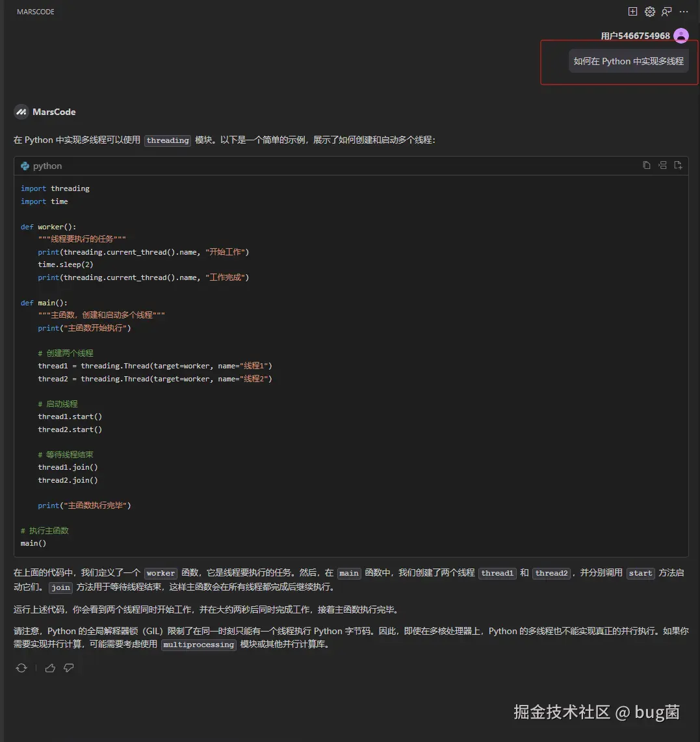Click the print("主函数开始执行") line
Viewport: 700px width, 742px height.
(x=84, y=328)
